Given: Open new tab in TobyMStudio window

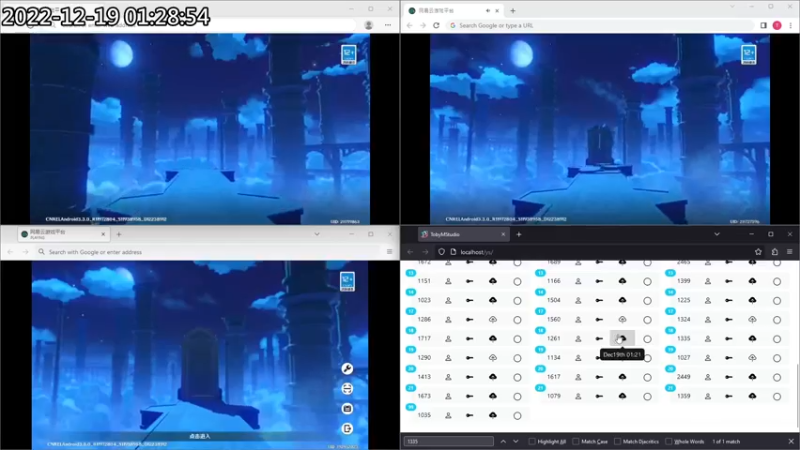Looking at the screenshot, I should [x=519, y=234].
